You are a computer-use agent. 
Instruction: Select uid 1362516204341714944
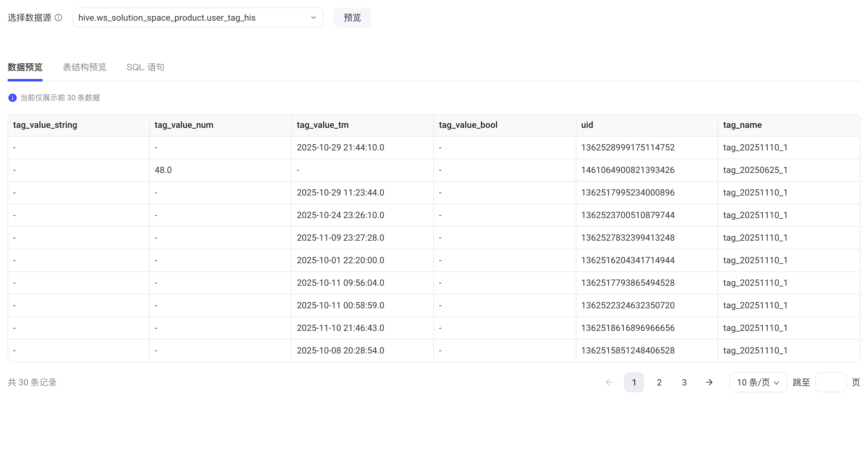tap(628, 260)
